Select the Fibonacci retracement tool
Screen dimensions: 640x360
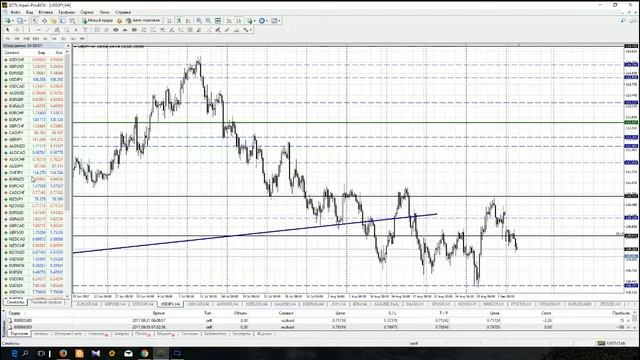[x=67, y=30]
